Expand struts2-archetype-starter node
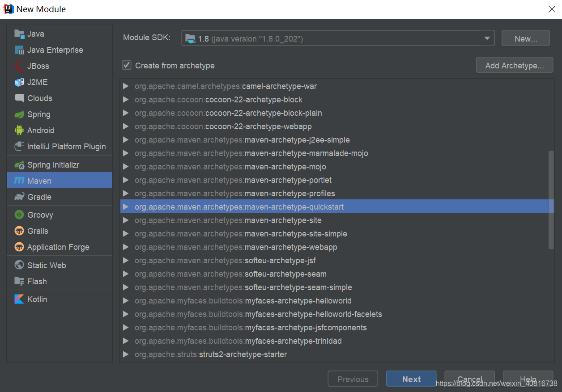 [x=126, y=354]
